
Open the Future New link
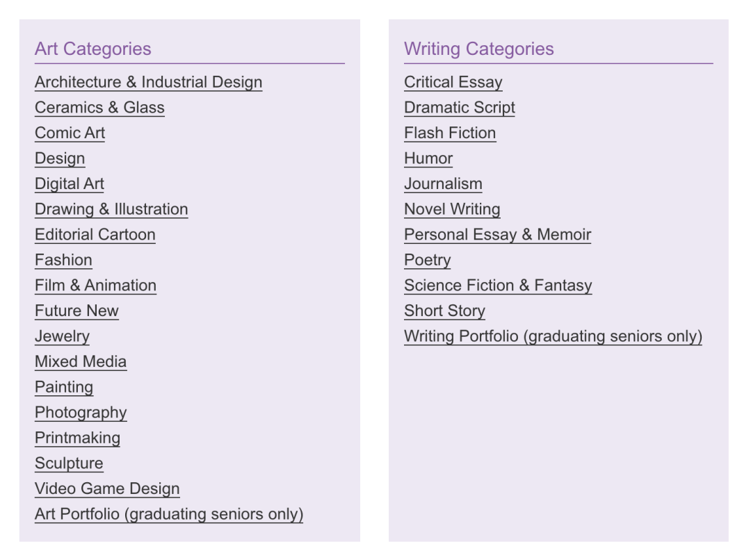tap(76, 311)
